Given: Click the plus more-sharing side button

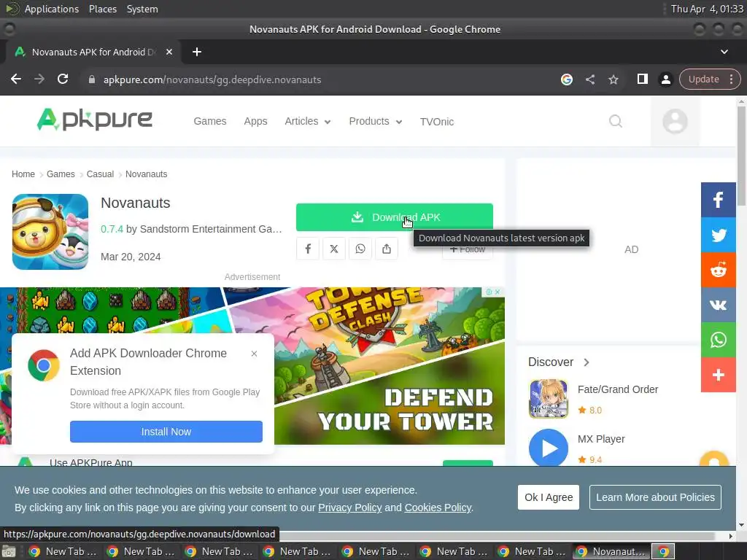Looking at the screenshot, I should (718, 375).
